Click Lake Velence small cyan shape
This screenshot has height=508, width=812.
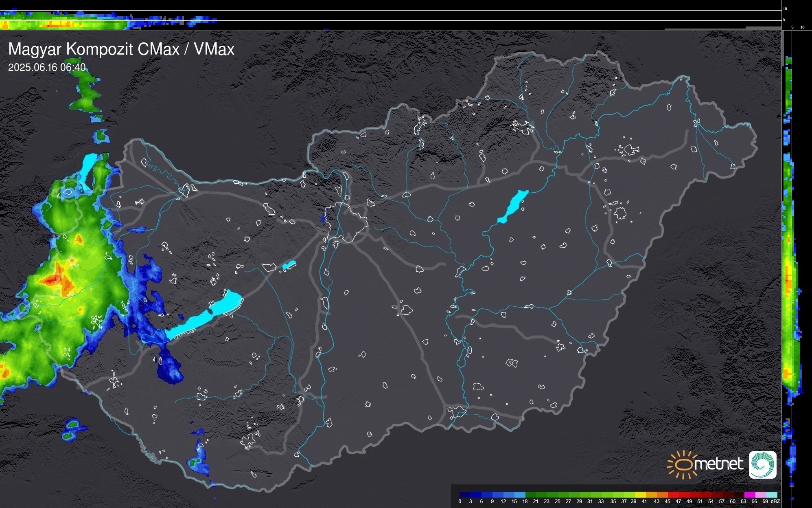[x=289, y=265]
